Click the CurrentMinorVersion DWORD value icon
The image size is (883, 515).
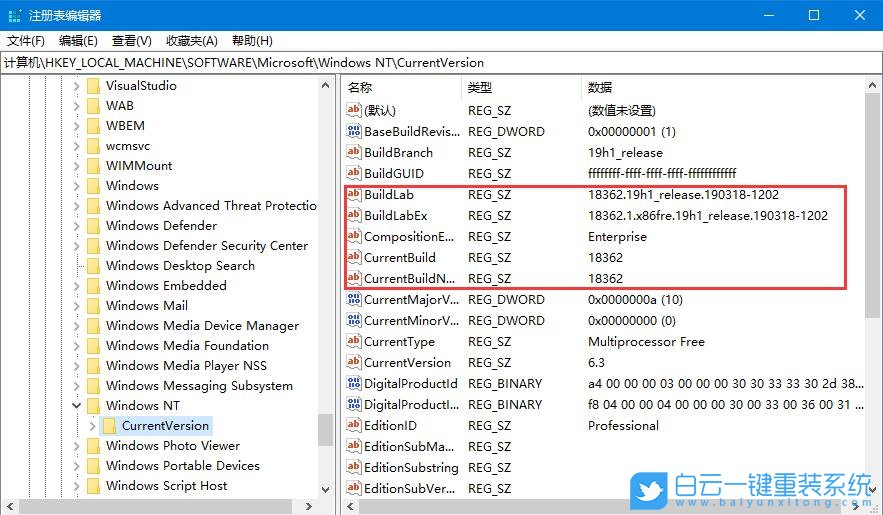click(354, 320)
